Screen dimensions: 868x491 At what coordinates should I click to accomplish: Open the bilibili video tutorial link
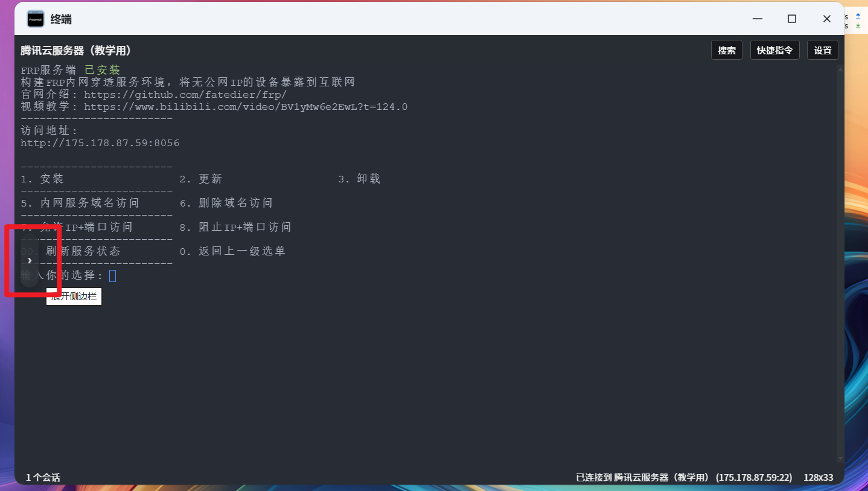[245, 107]
